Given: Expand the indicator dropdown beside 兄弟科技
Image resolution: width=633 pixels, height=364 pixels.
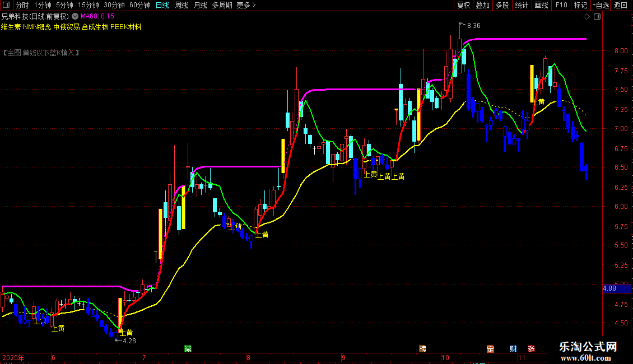Looking at the screenshot, I should pyautogui.click(x=75, y=16).
